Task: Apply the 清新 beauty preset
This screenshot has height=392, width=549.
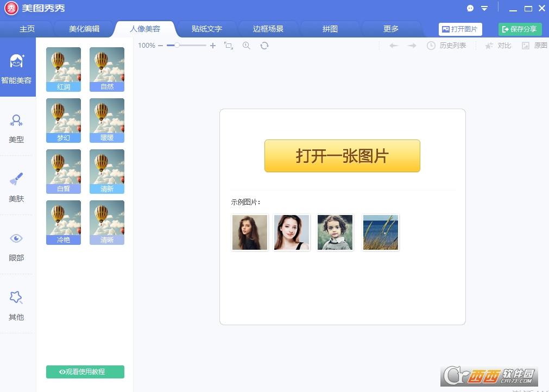Action: pos(107,172)
